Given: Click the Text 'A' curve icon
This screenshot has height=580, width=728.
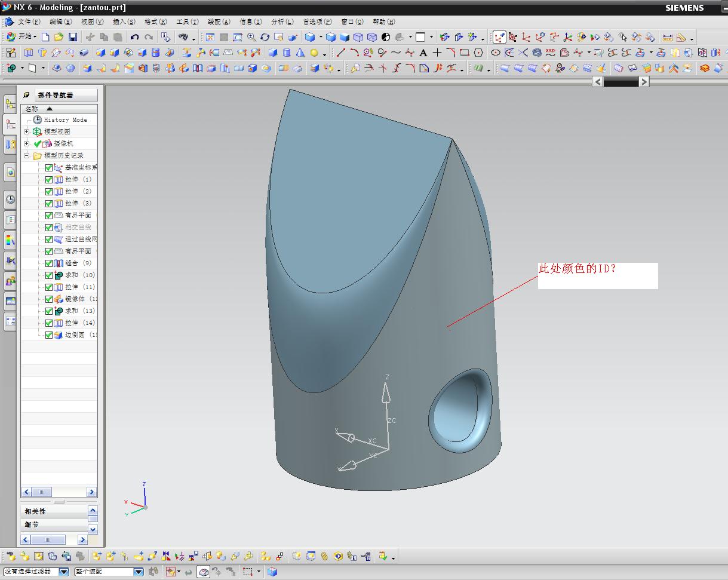Looking at the screenshot, I should click(423, 53).
